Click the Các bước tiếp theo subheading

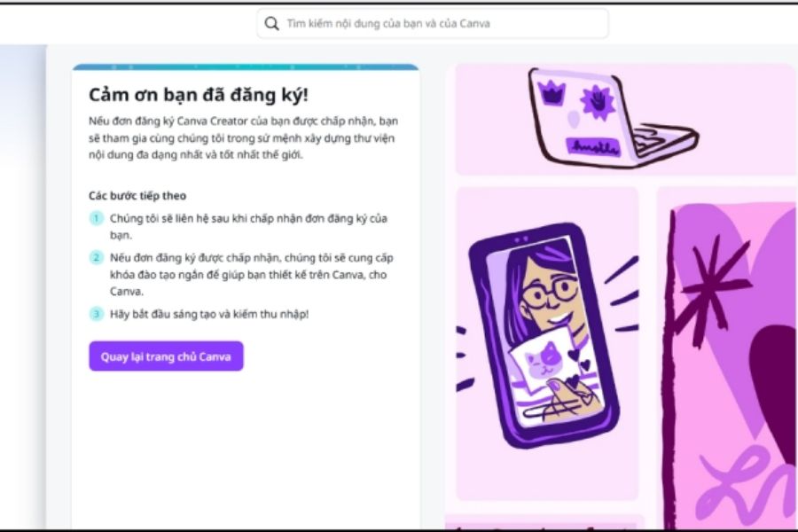click(137, 195)
